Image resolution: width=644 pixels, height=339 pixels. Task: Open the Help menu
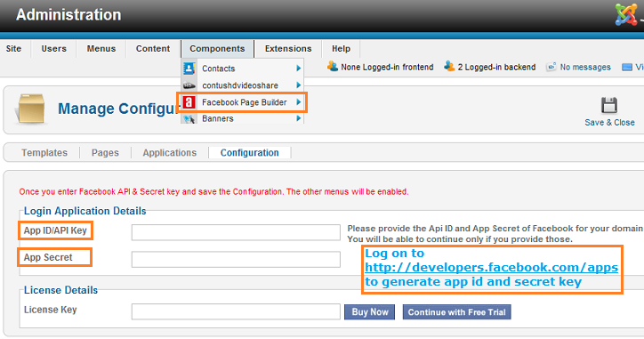pos(341,48)
